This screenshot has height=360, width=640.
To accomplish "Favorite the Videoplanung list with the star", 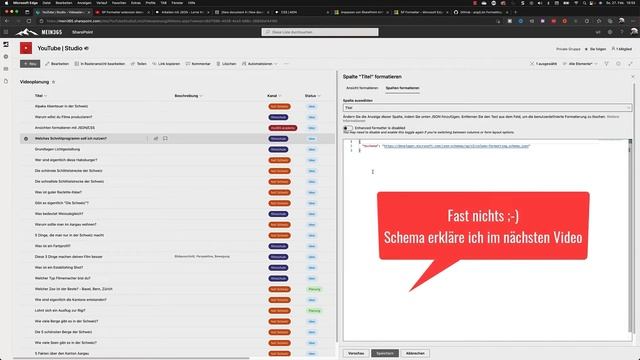I will (53, 82).
